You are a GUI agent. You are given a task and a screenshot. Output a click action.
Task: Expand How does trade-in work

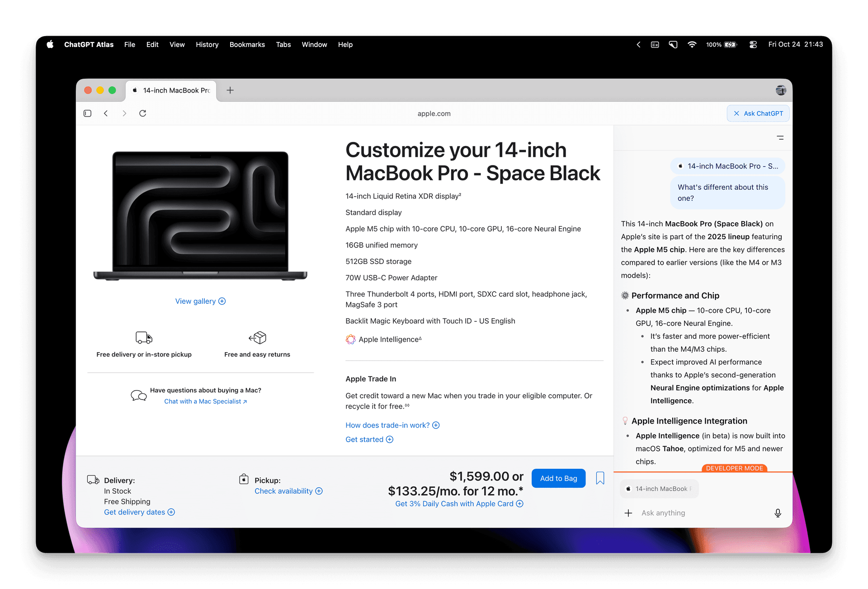392,425
